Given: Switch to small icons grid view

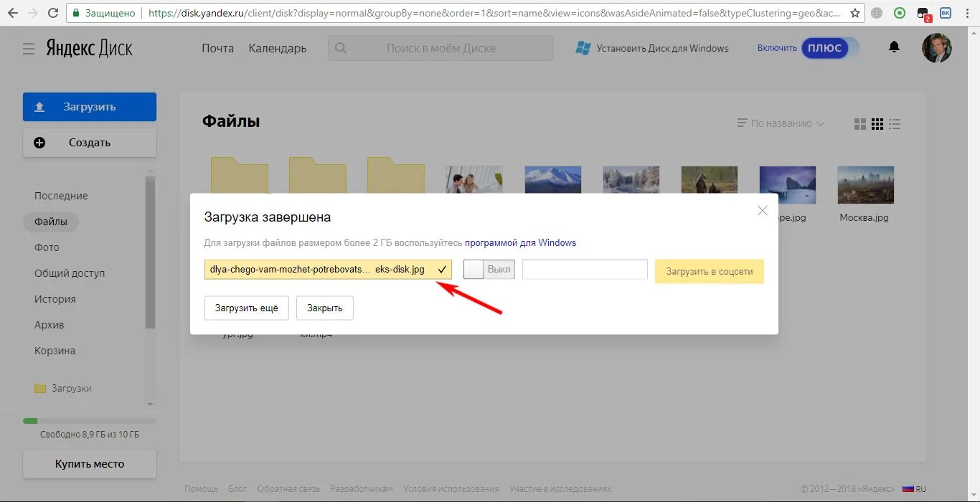Looking at the screenshot, I should [x=877, y=124].
